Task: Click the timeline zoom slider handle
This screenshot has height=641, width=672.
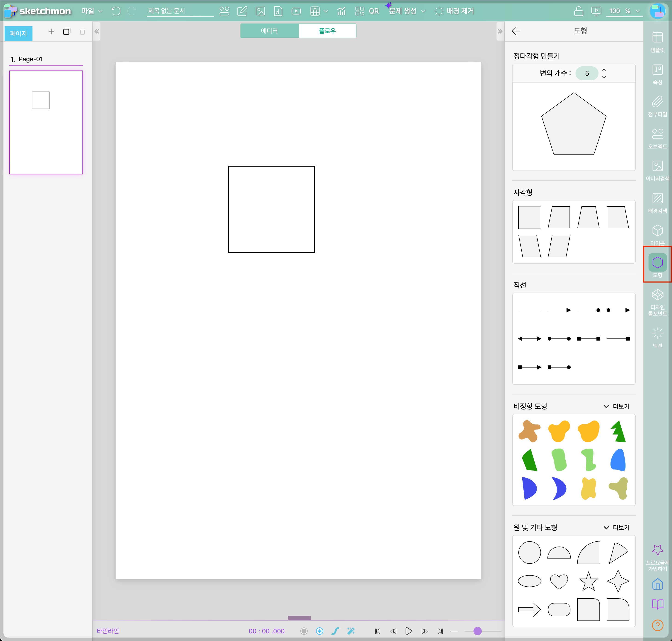Action: [x=477, y=631]
